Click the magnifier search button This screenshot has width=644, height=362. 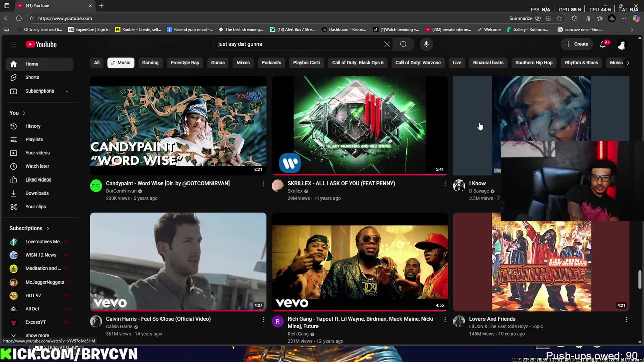(x=404, y=44)
